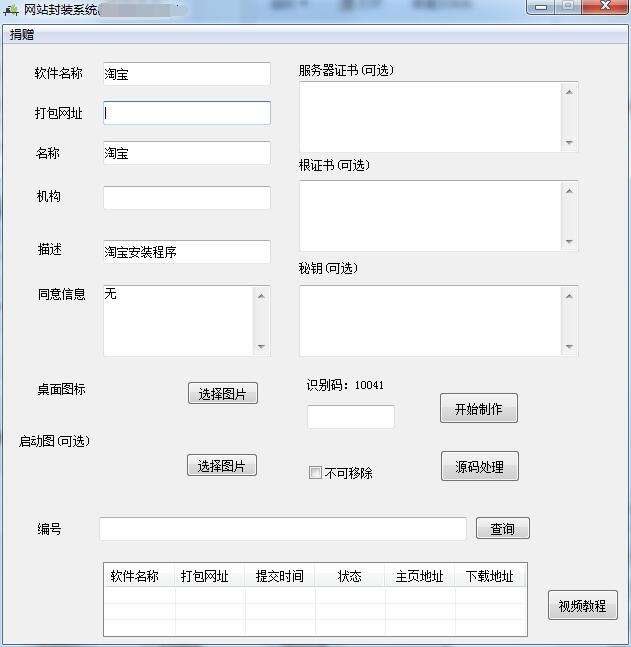Focus the 打包网址 input field
This screenshot has height=647, width=631.
coord(187,113)
